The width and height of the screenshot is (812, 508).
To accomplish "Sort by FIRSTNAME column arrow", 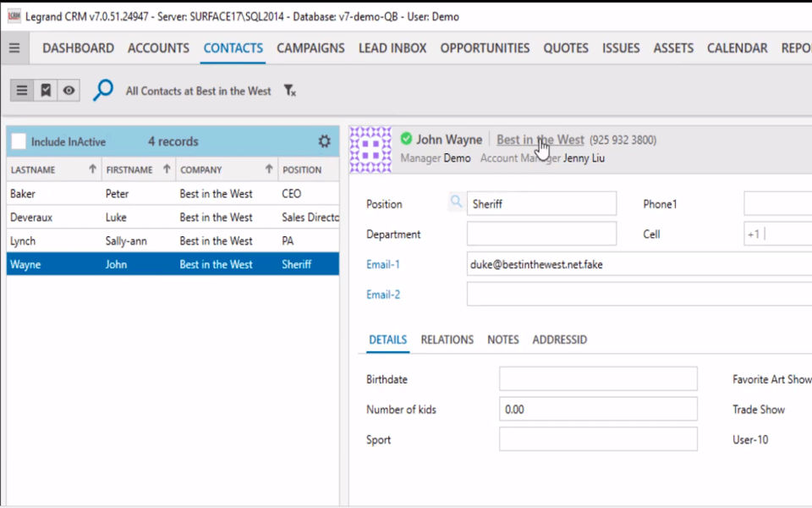I will pos(167,169).
